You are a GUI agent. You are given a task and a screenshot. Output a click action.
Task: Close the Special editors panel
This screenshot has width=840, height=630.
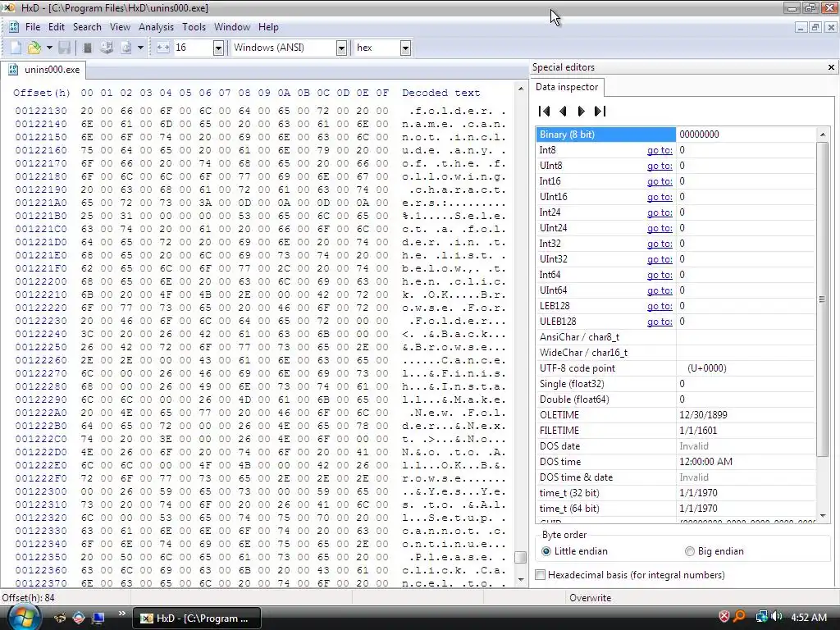[x=831, y=67]
